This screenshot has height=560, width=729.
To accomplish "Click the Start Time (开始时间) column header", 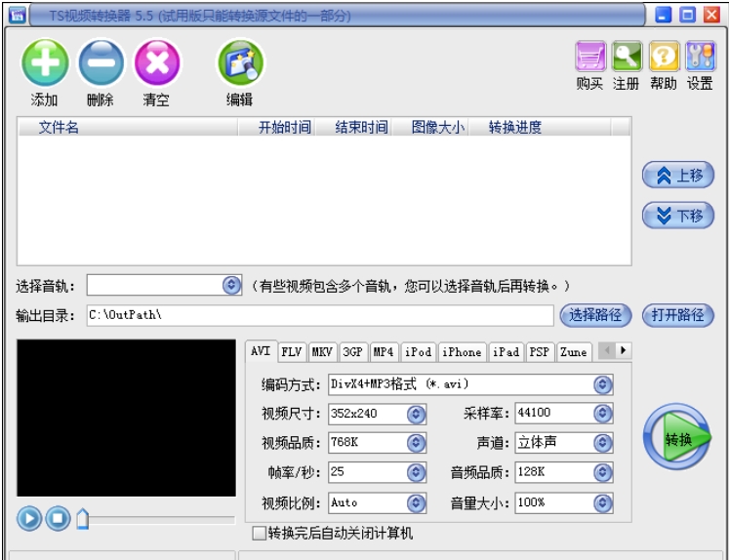I will (x=277, y=127).
